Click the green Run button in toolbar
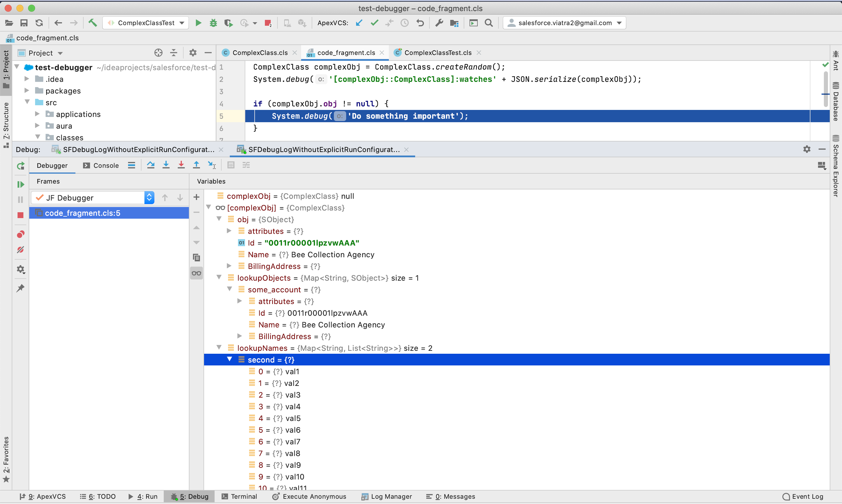The width and height of the screenshot is (842, 504). coord(198,23)
